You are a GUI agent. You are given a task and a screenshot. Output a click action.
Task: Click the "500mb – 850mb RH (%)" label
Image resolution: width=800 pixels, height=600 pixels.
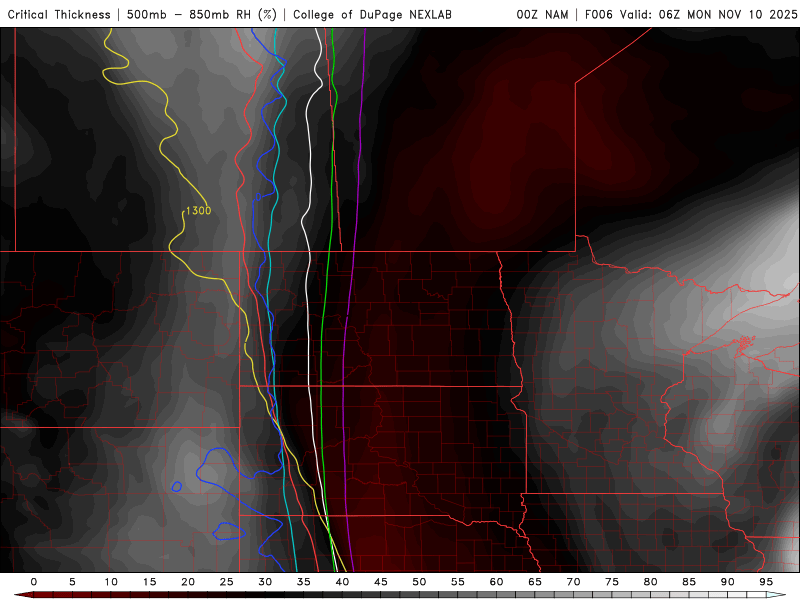(x=202, y=15)
